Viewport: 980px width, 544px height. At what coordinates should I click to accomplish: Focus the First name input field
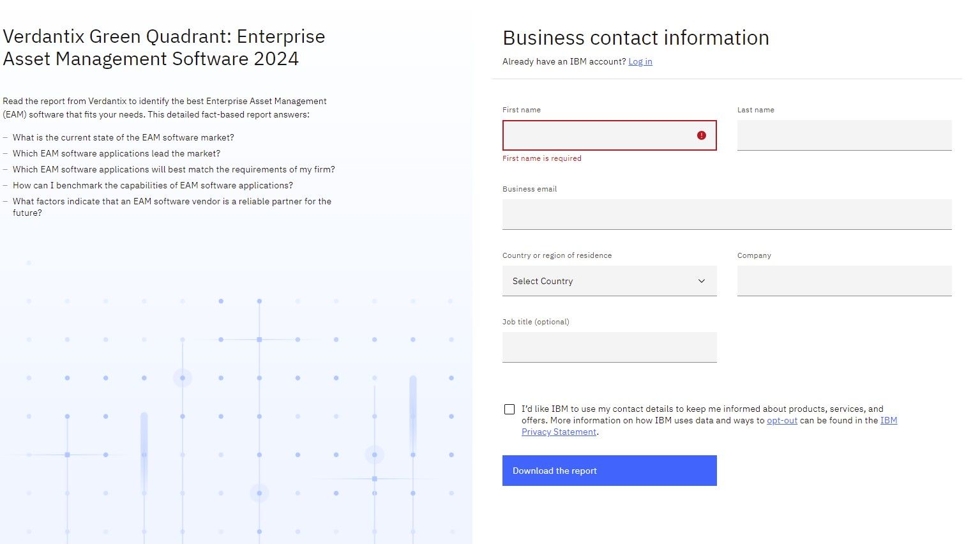(597, 135)
